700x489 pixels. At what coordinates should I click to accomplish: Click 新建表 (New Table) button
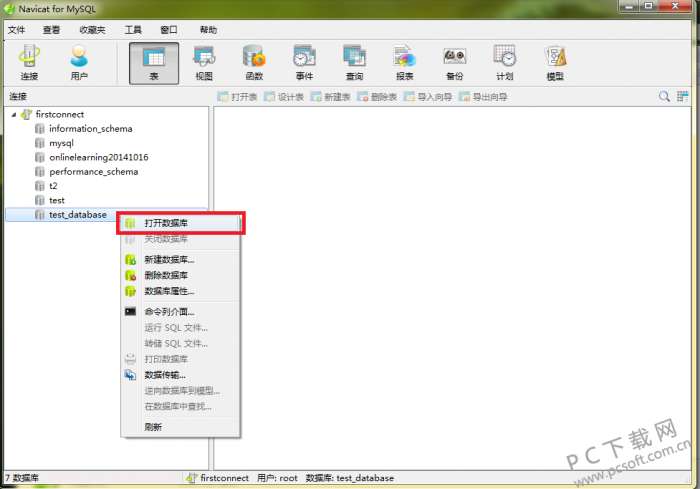point(330,96)
